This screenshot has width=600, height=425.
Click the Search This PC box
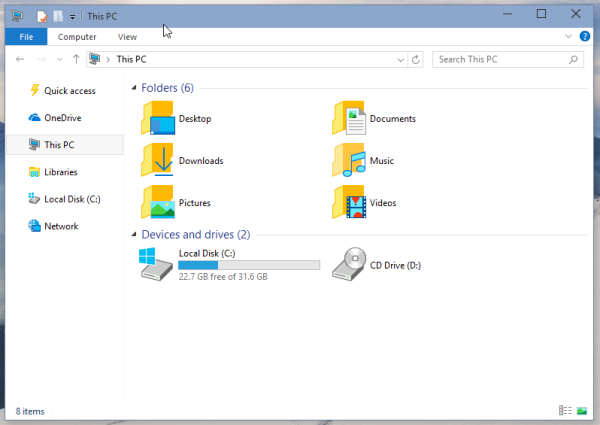(507, 59)
